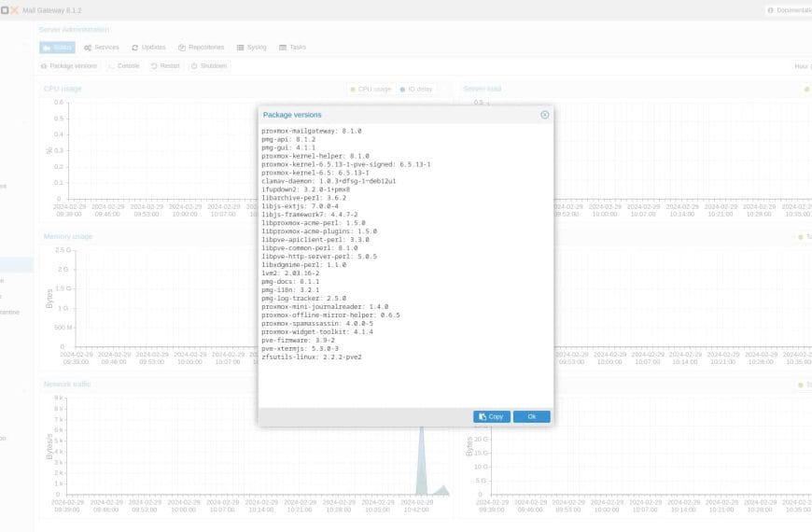Copy the package versions list
Screen dimensions: 812x532
coord(492,416)
